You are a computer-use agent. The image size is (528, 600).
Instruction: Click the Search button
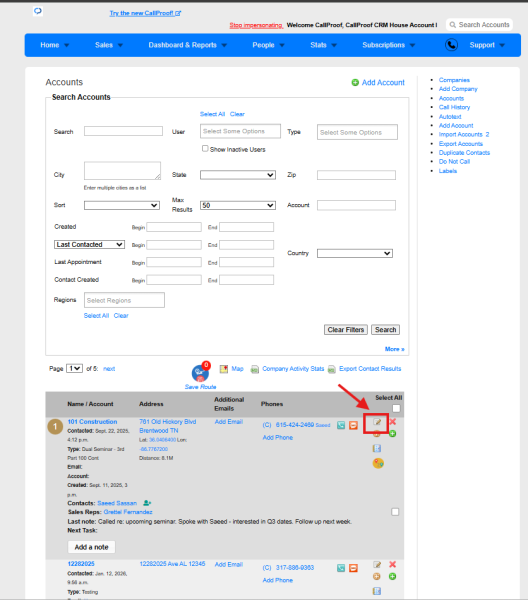pos(385,330)
